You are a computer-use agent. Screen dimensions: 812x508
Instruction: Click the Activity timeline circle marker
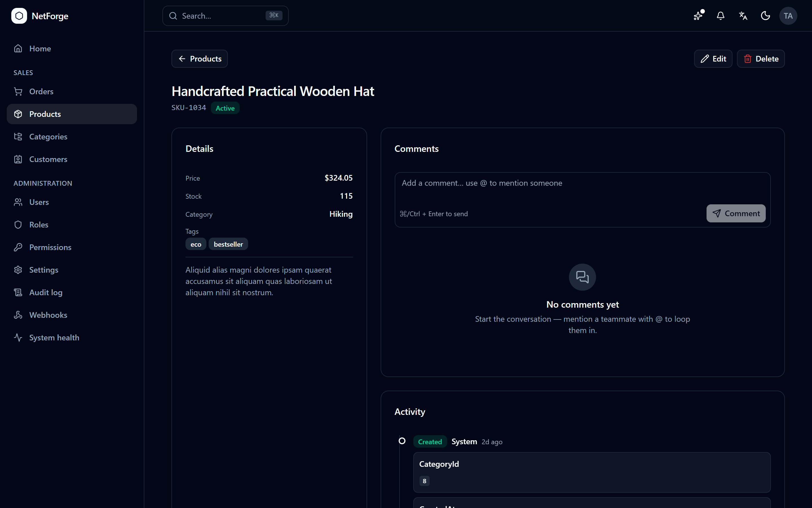[402, 441]
